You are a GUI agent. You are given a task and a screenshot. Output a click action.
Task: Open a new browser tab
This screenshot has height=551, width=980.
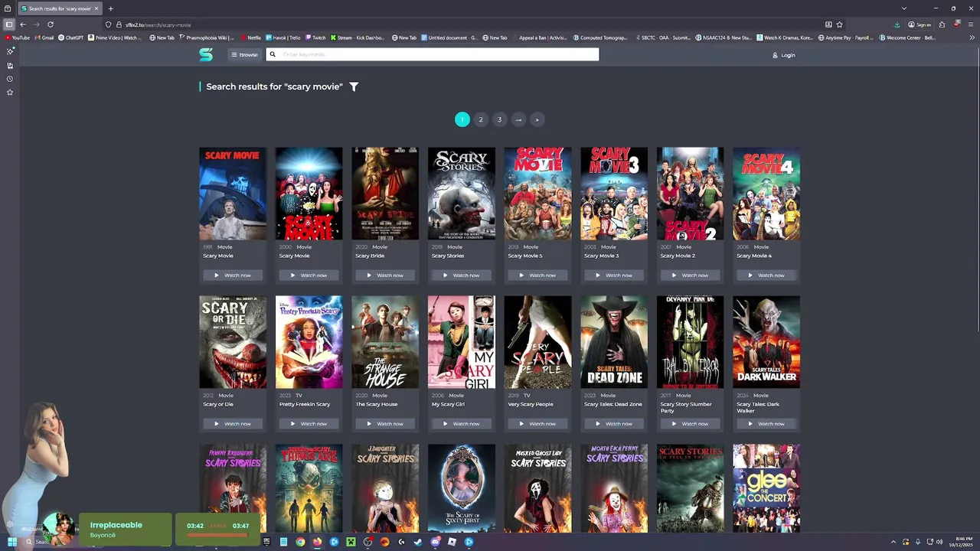(x=110, y=8)
